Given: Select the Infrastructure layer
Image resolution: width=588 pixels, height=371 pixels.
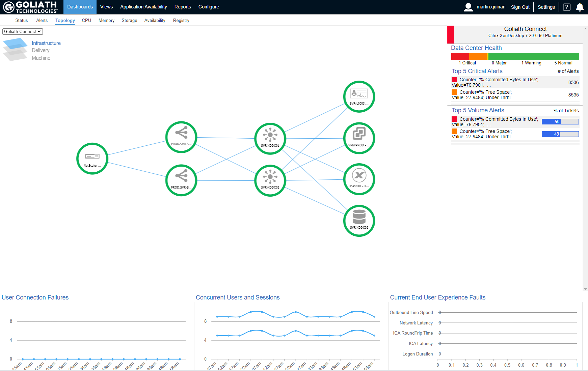Looking at the screenshot, I should click(x=46, y=43).
